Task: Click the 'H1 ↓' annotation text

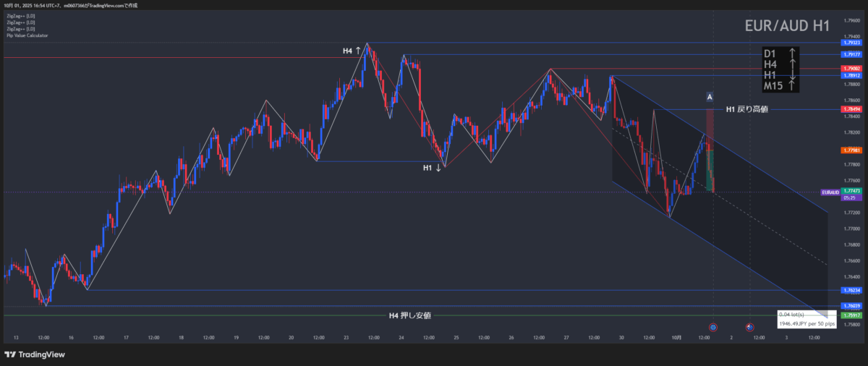Action: pyautogui.click(x=433, y=168)
